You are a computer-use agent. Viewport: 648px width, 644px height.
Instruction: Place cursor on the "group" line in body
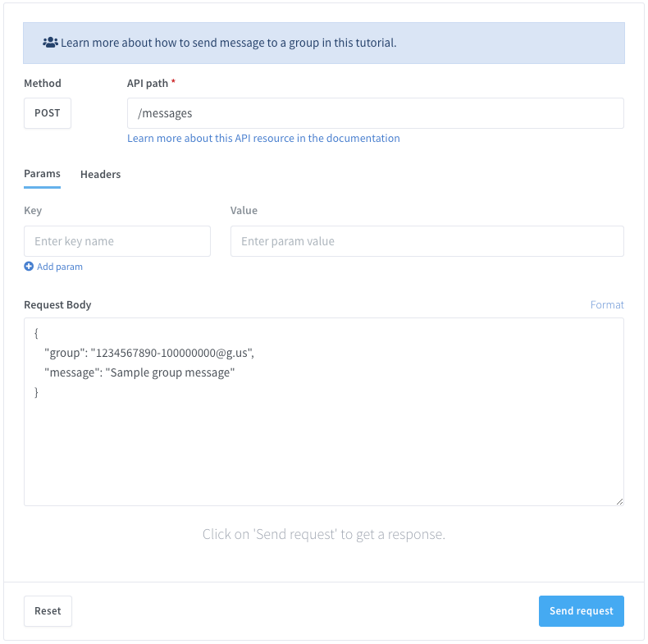coord(149,353)
